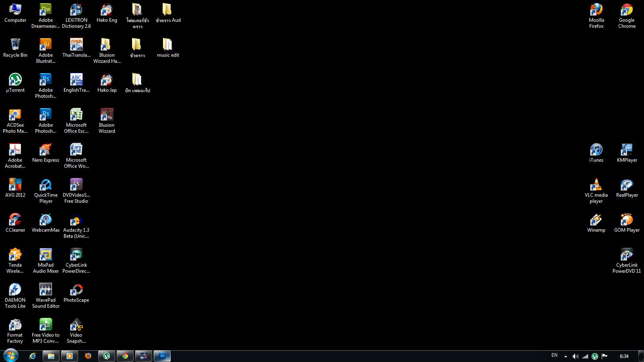This screenshot has width=644, height=362.
Task: Launch Internet Explorer from the taskbar
Action: point(33,356)
